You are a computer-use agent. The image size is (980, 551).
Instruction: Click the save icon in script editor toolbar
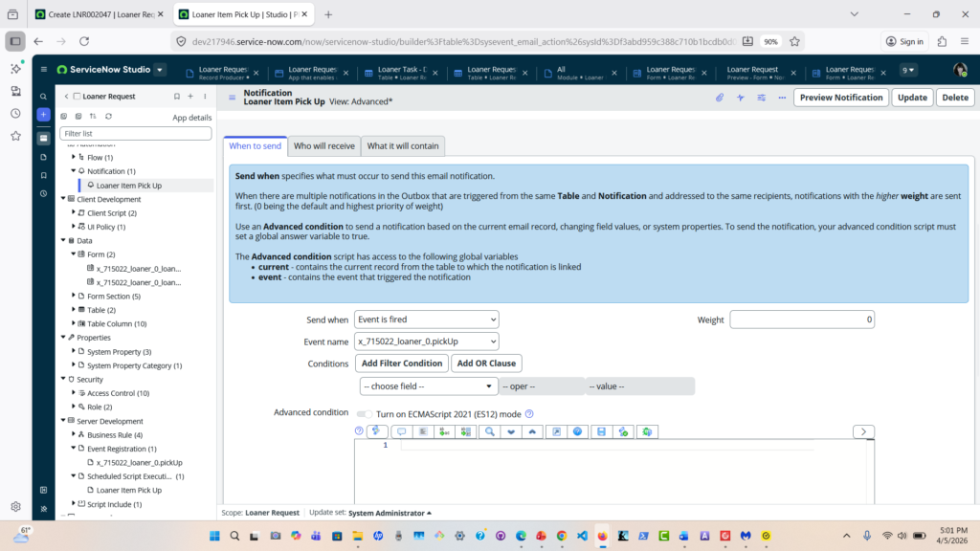coord(601,432)
